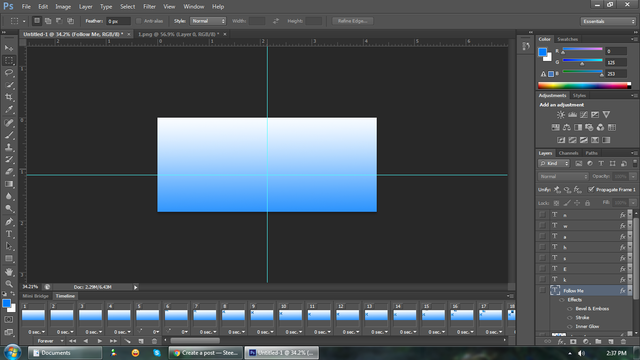Duplicate selected frames in Timeline
640x360 pixels.
click(x=141, y=341)
